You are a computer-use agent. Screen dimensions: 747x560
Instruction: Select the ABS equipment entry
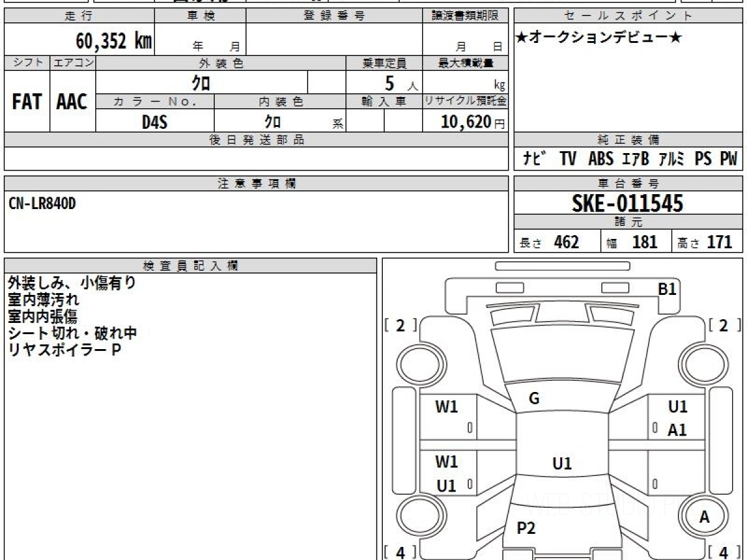click(x=601, y=159)
